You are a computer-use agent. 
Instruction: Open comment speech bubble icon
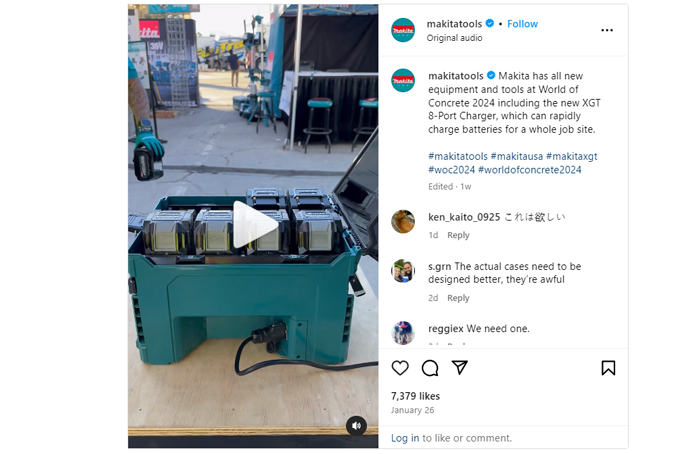click(x=430, y=368)
